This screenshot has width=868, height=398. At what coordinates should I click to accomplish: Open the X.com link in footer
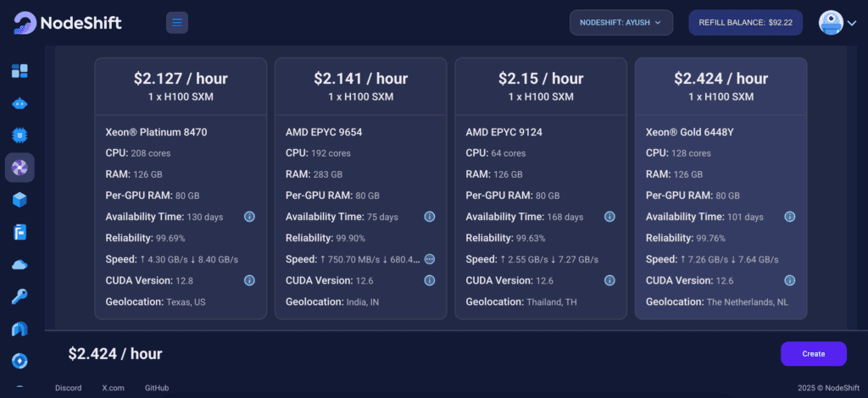tap(114, 388)
